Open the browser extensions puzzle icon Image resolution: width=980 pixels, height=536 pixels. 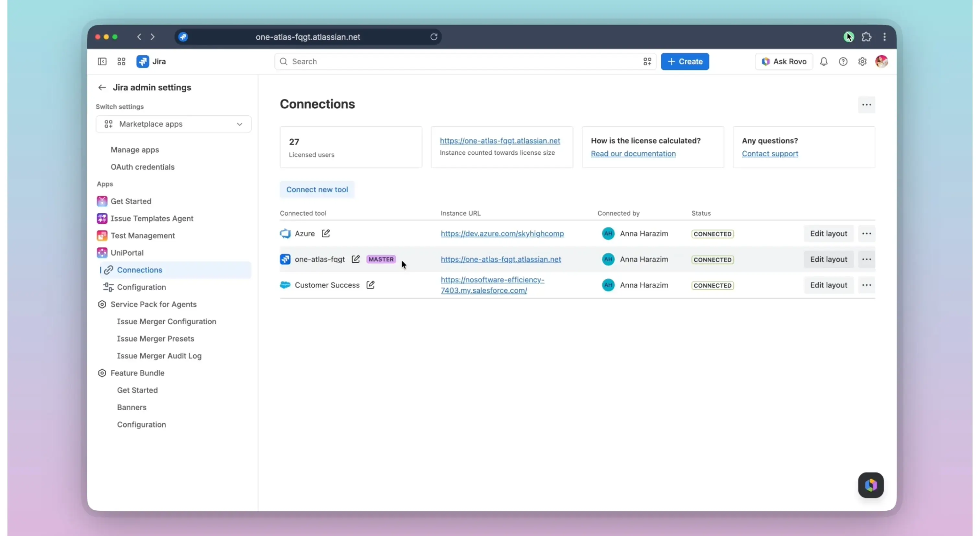pyautogui.click(x=866, y=37)
